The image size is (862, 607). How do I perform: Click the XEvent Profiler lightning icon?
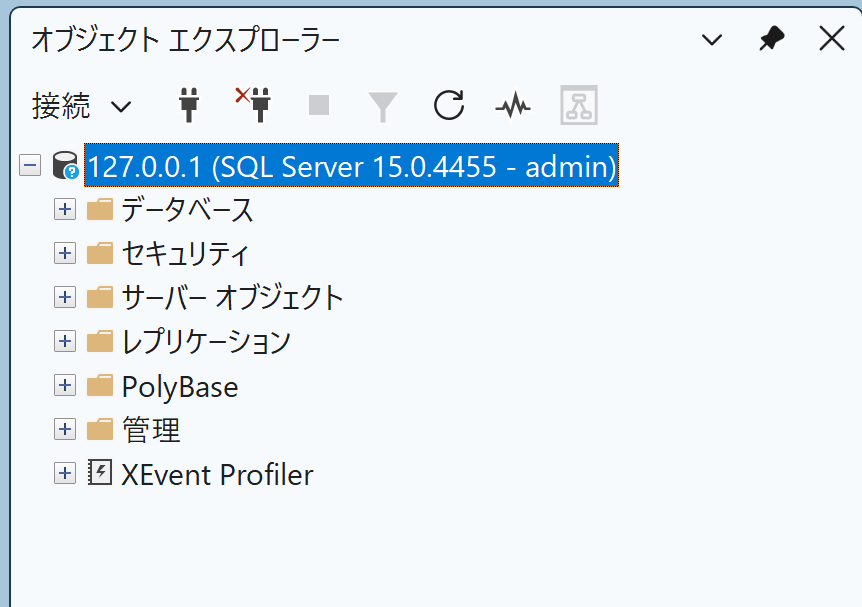(100, 472)
